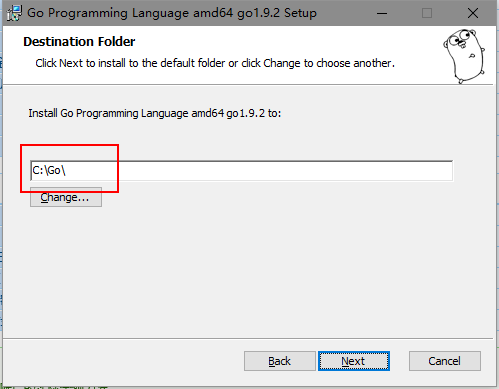Minimize the Go Setup window

(x=382, y=13)
